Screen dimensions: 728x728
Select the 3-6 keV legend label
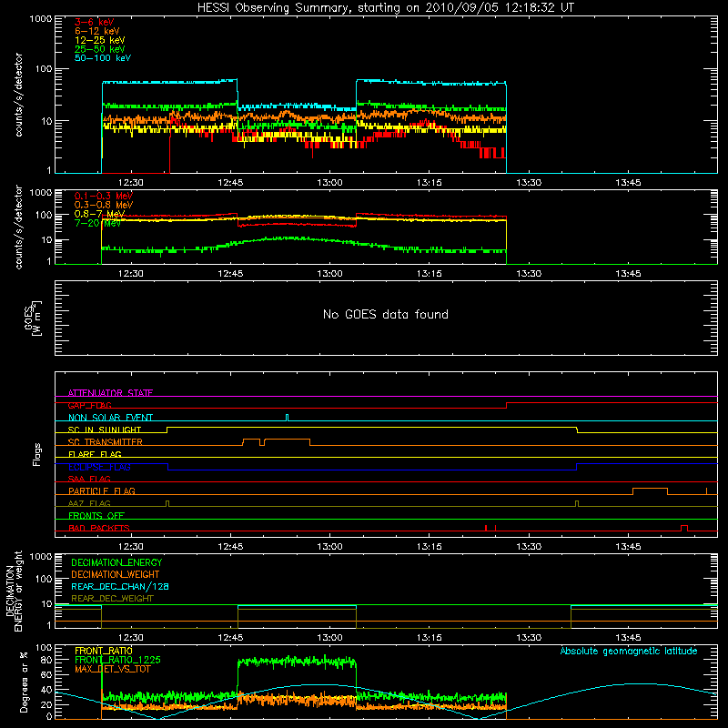pos(94,22)
